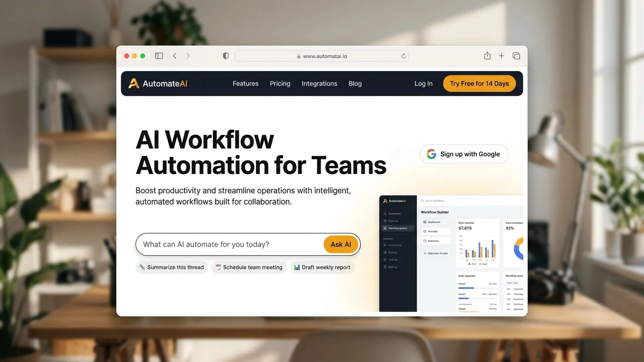Select the 'Draft weekly report' suggestion chip
The image size is (644, 362).
click(x=322, y=267)
